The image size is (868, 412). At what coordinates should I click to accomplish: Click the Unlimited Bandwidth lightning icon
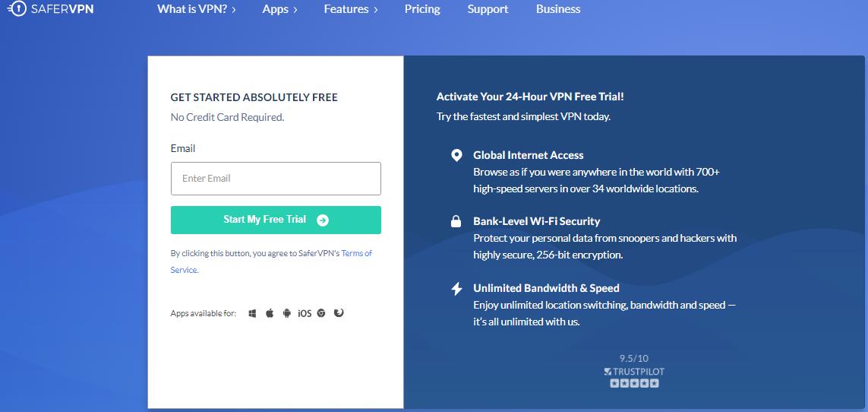(456, 289)
